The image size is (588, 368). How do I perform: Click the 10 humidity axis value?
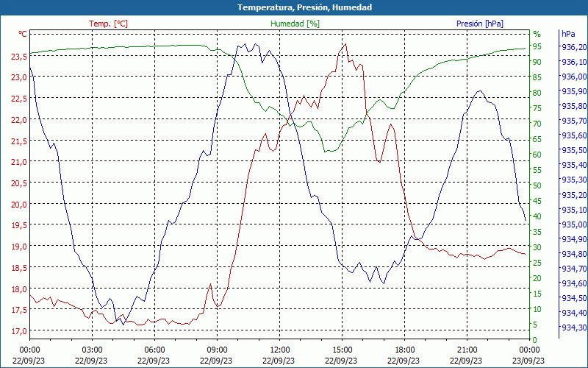pyautogui.click(x=537, y=309)
